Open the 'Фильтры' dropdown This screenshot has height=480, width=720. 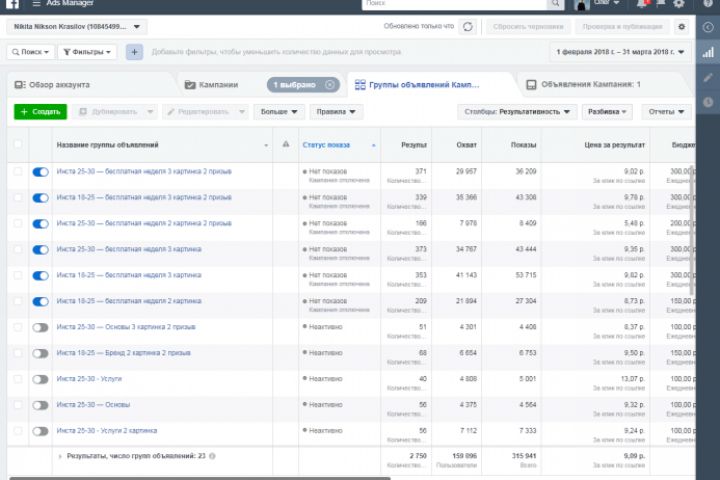tap(87, 52)
